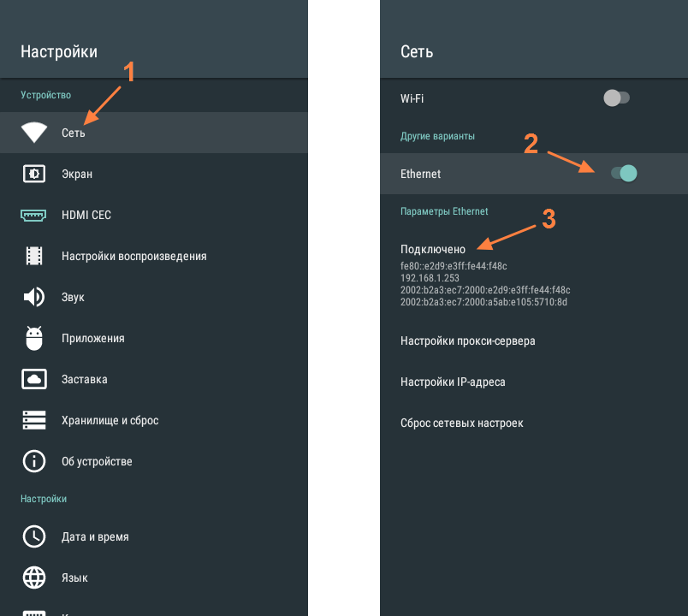Click the HDMI CEC connector icon
688x616 pixels.
pos(33,215)
